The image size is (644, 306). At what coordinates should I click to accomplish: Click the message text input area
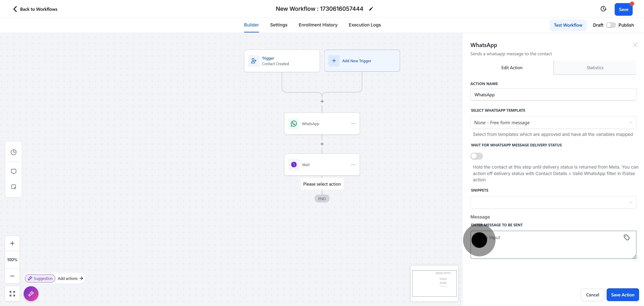[553, 245]
